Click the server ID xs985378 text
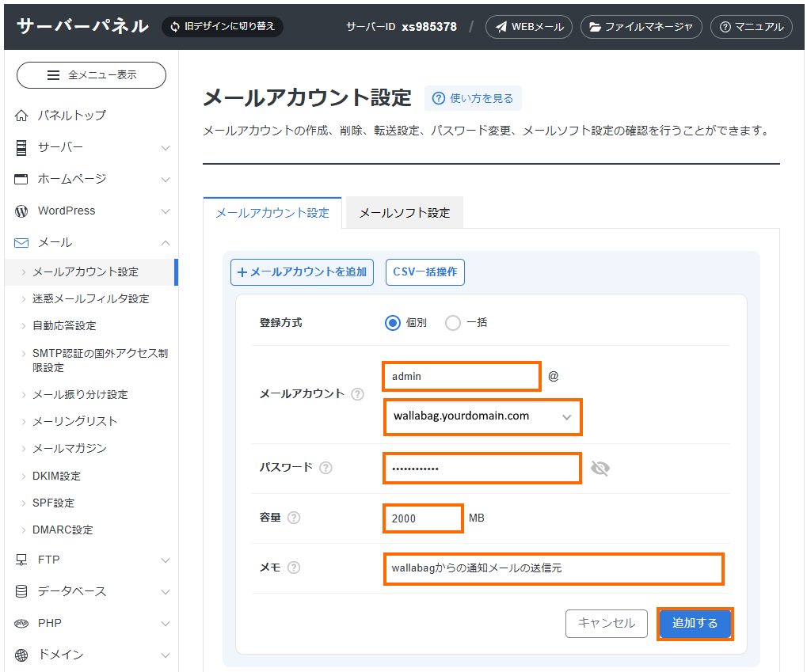 point(429,27)
